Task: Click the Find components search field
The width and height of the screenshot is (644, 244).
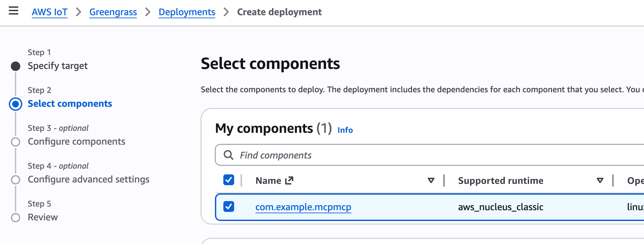Action: (429, 155)
